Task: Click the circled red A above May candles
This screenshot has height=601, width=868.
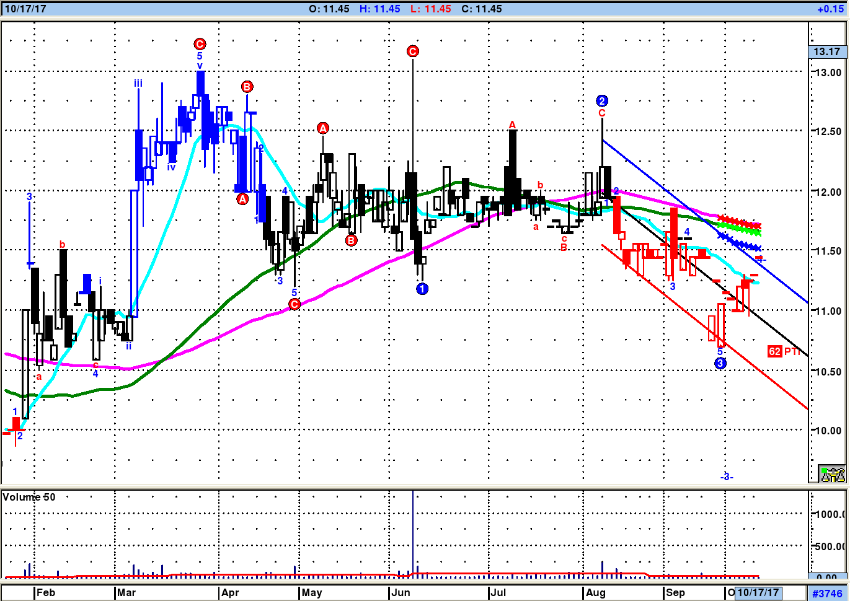Action: (x=323, y=128)
